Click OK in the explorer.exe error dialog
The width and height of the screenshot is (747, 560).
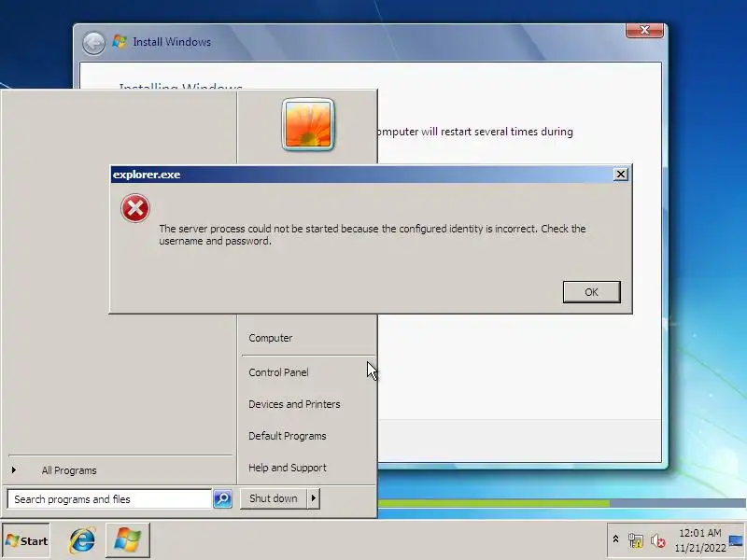point(591,292)
